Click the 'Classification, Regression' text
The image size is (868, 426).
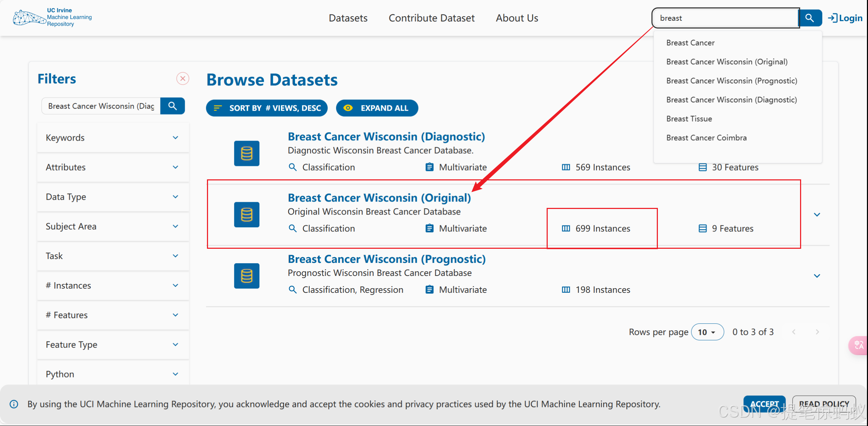pyautogui.click(x=353, y=290)
